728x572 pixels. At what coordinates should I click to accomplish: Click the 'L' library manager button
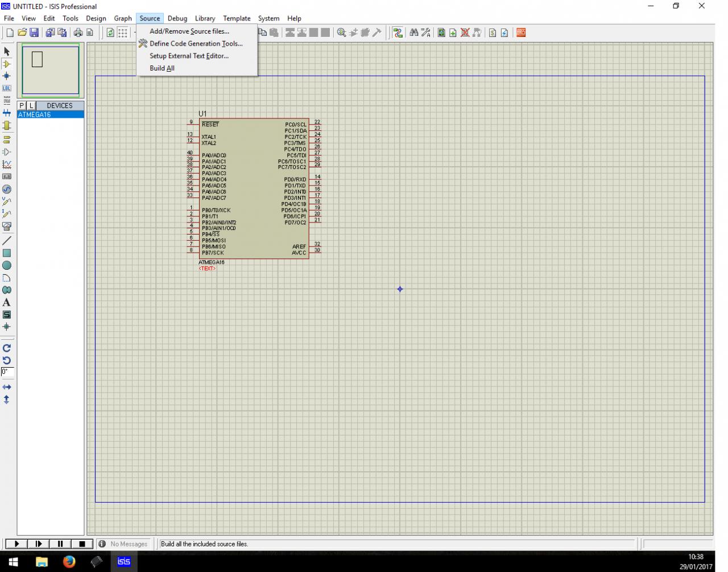[x=31, y=105]
